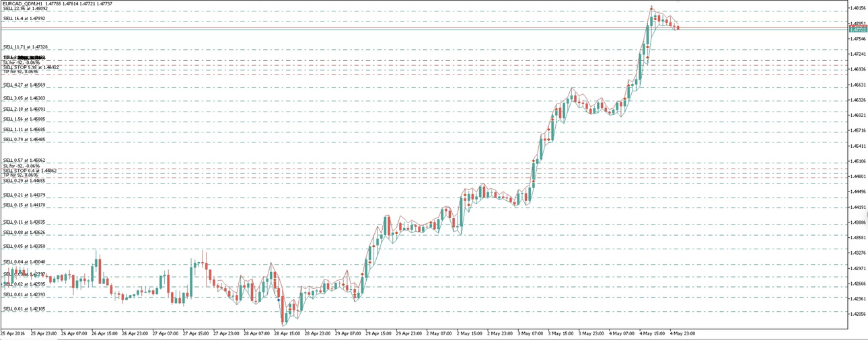868x340 pixels.
Task: Click the EURCAD_QDM,H1 chart title
Action: 23,3
